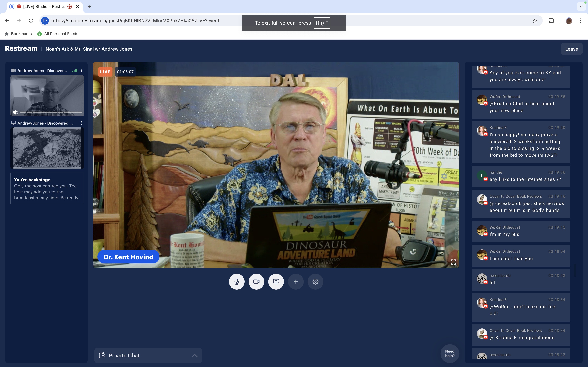The width and height of the screenshot is (588, 367).
Task: Bookmark this page with the star icon
Action: tap(535, 21)
